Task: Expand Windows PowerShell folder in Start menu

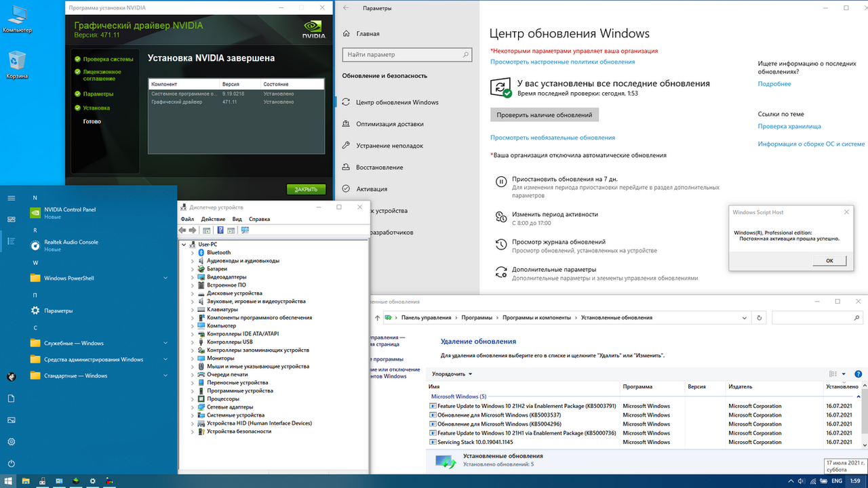Action: point(100,278)
